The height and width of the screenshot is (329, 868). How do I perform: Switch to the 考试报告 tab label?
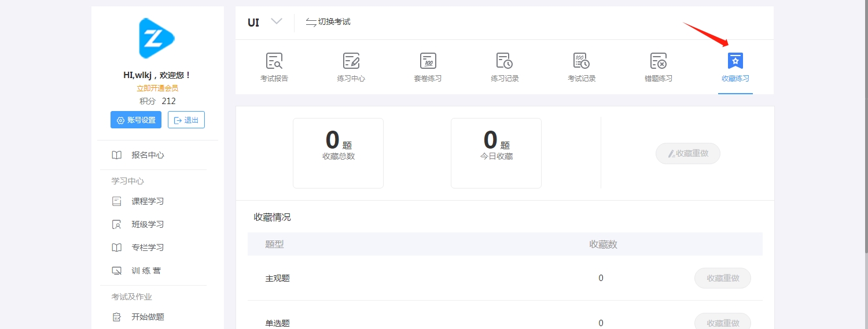[274, 79]
